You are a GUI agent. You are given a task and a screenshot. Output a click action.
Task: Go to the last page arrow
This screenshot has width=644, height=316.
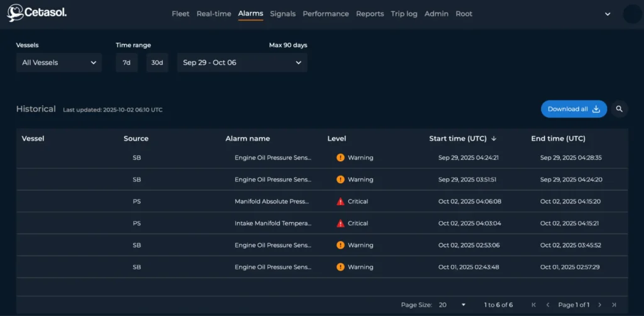click(614, 305)
